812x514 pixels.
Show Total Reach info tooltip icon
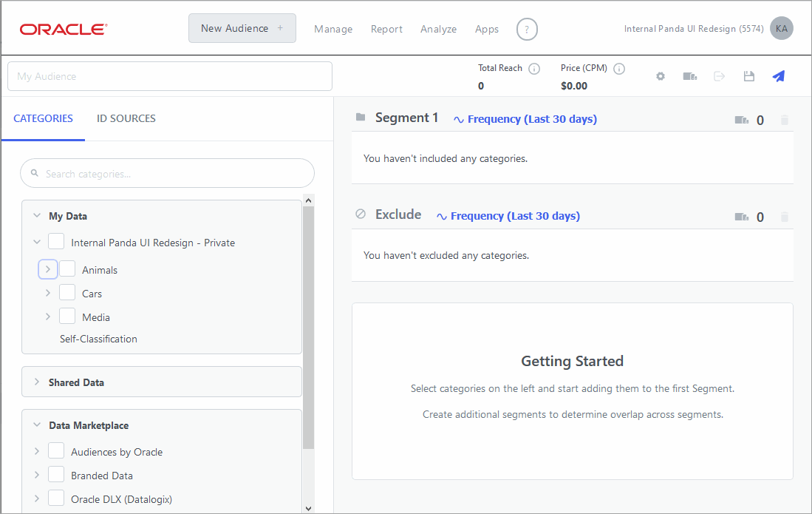[534, 68]
